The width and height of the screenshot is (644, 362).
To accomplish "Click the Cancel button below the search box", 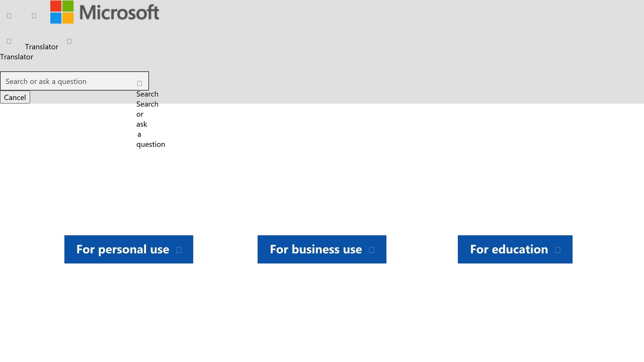I will click(15, 97).
